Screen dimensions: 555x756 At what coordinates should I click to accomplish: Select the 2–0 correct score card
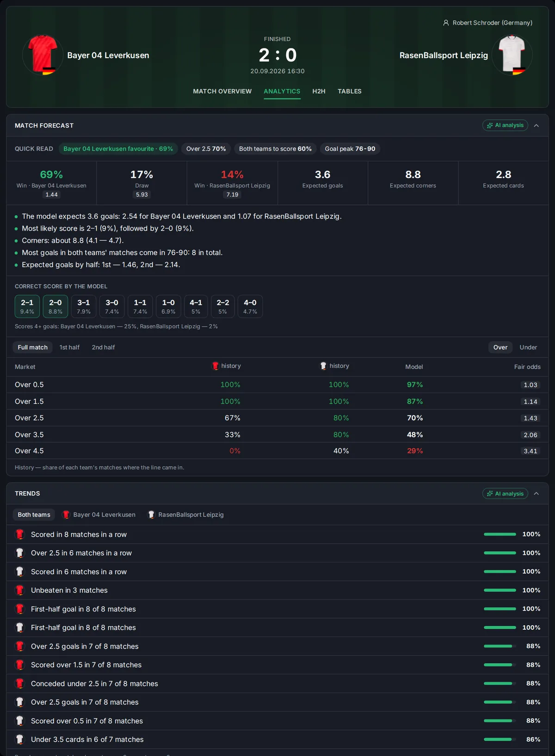pos(55,306)
